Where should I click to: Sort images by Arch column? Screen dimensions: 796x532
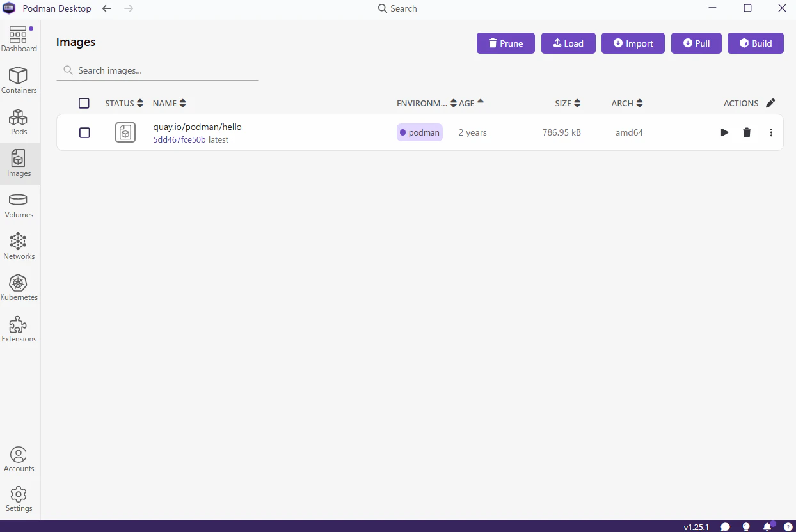(x=627, y=103)
